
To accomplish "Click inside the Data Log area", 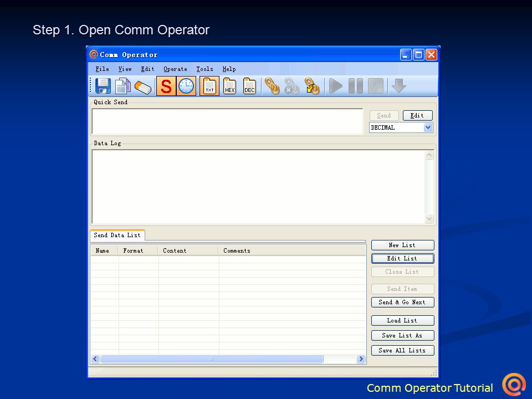I will (258, 187).
